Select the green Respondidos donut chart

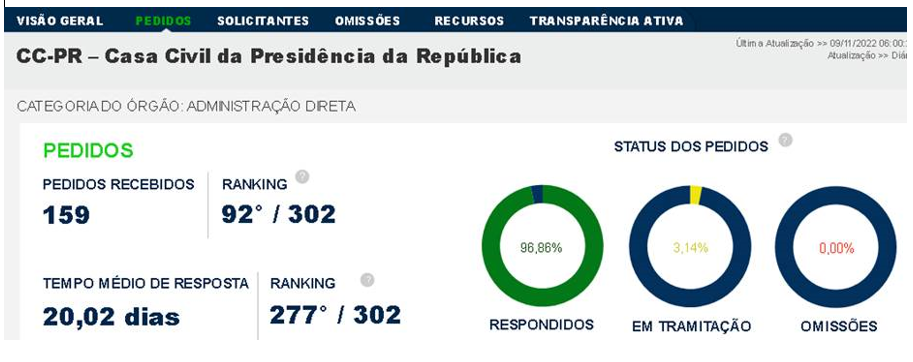tap(542, 246)
